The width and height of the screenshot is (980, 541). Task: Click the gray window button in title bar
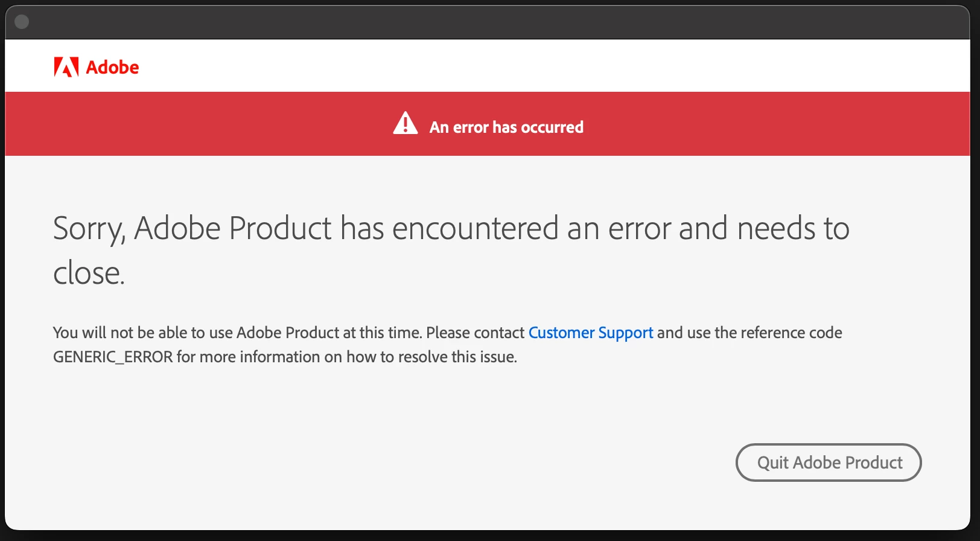(x=22, y=22)
